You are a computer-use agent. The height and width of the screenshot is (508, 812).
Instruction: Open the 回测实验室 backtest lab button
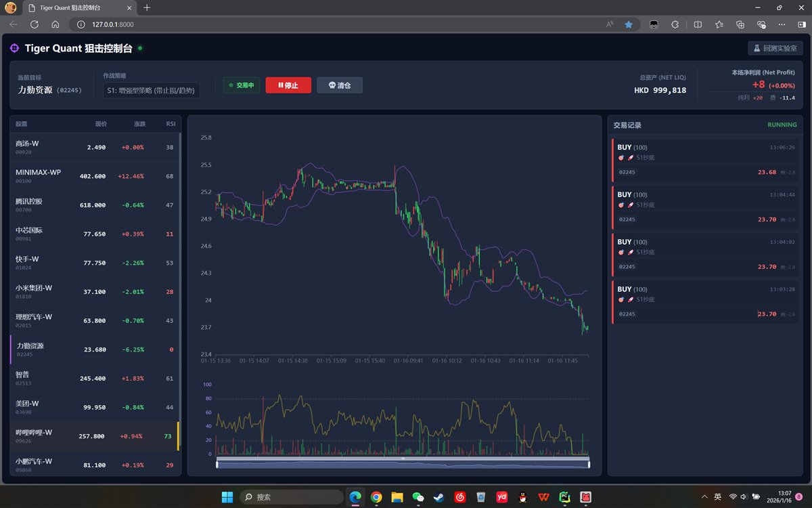pyautogui.click(x=775, y=48)
